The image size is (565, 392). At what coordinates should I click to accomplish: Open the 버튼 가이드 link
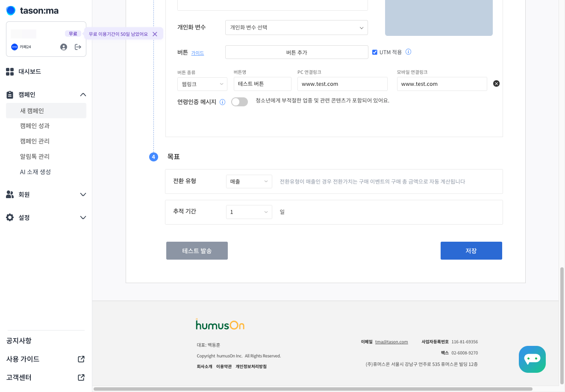tap(197, 53)
